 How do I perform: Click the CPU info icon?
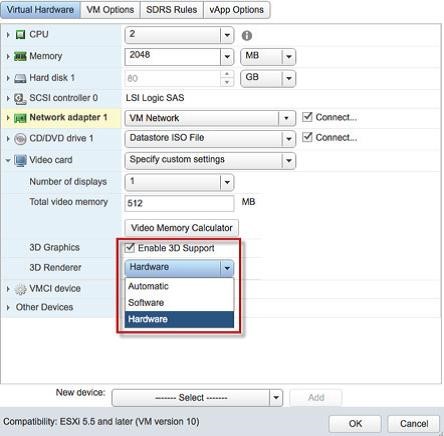(x=247, y=35)
